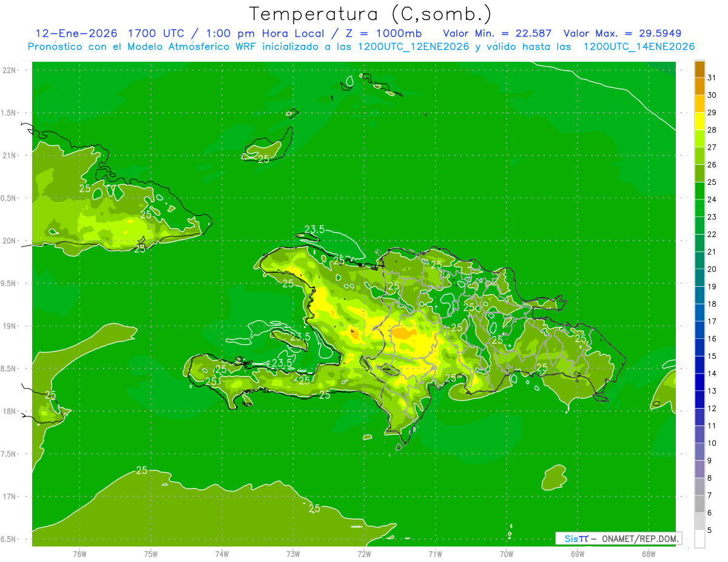Select the '12-Ene-2026' date text
The width and height of the screenshot is (728, 562).
tap(78, 33)
